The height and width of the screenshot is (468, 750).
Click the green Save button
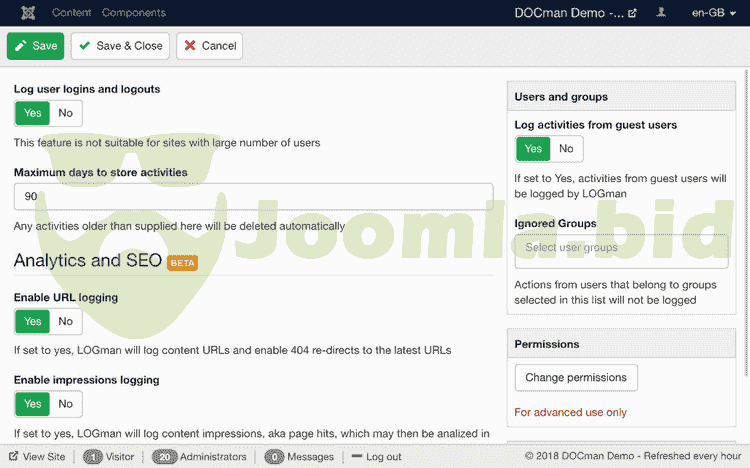point(35,46)
